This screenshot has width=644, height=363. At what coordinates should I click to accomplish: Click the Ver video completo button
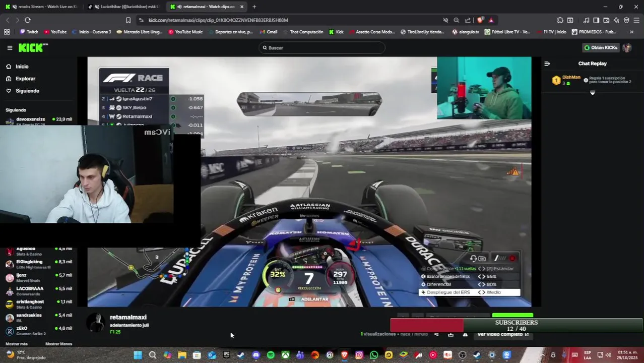tap(503, 334)
